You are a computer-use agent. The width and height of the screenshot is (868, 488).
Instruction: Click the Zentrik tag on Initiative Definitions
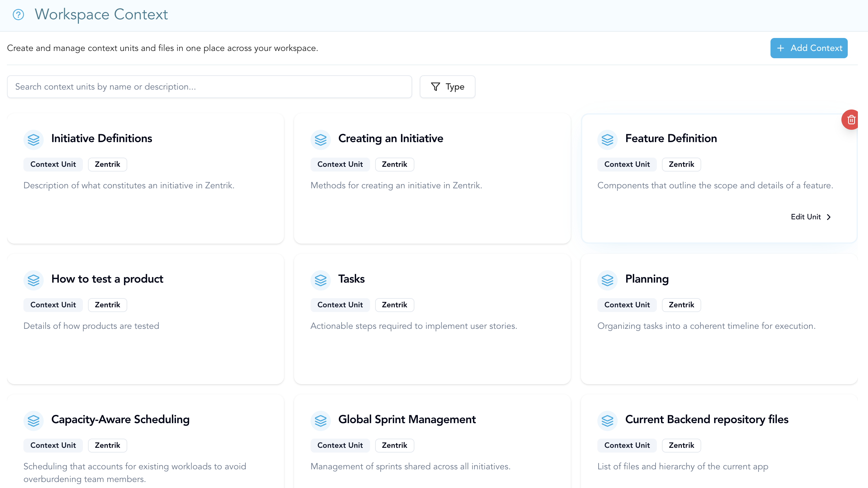108,164
